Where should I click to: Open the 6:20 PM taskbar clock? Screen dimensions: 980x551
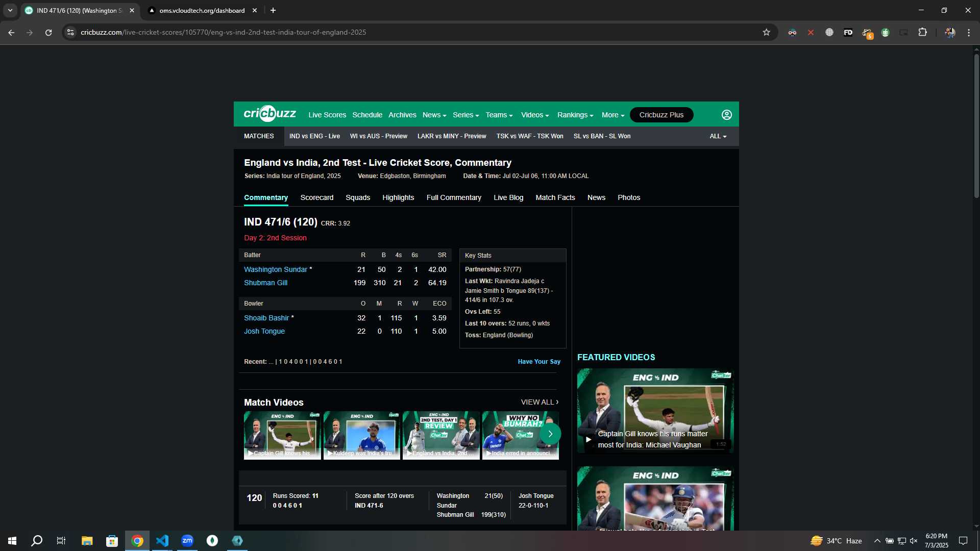[936, 541]
